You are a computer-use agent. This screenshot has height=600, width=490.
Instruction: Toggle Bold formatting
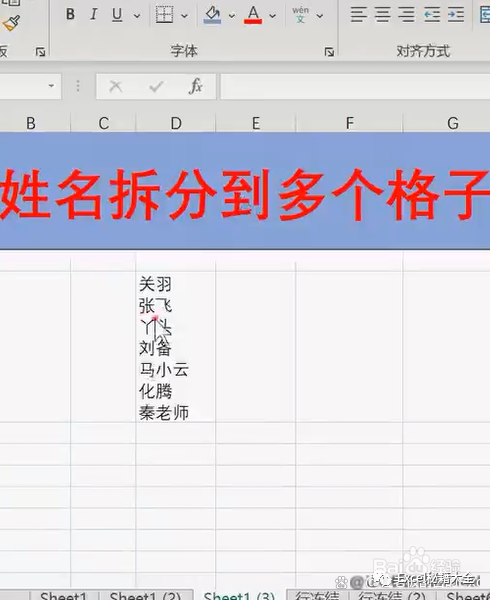[70, 15]
